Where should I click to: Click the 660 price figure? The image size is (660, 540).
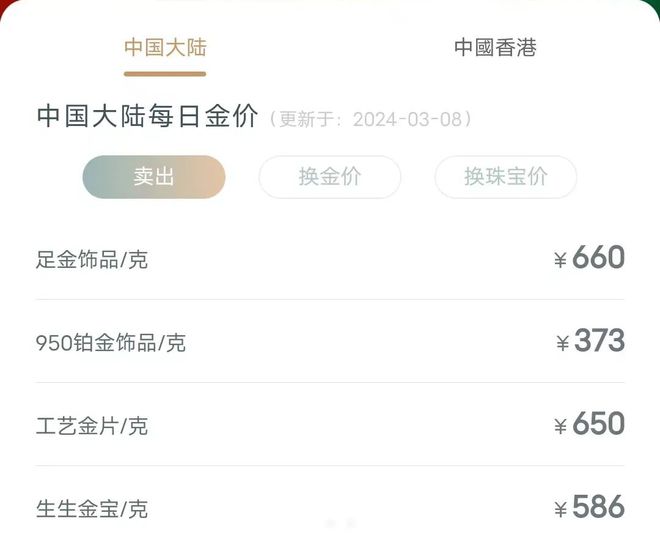(x=598, y=257)
